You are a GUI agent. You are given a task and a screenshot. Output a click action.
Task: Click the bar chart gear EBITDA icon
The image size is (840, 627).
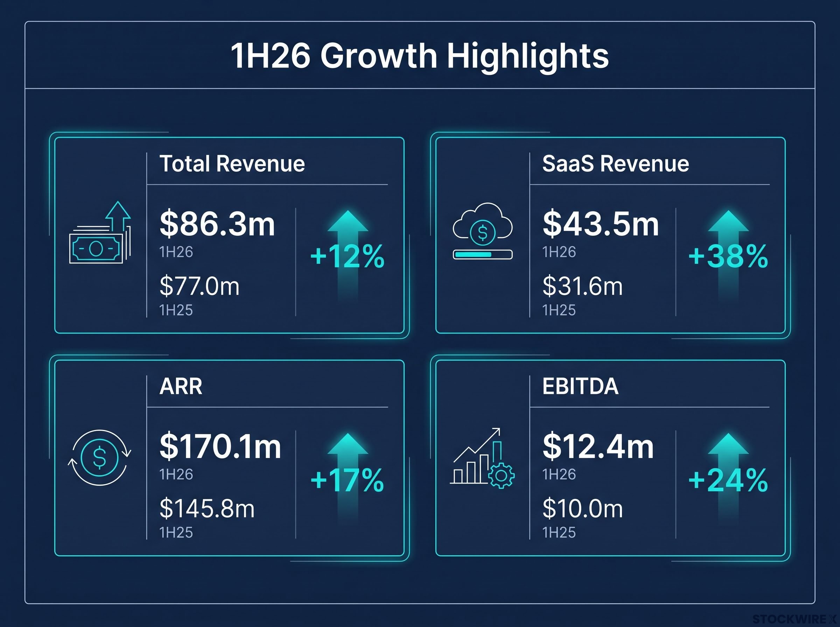482,458
